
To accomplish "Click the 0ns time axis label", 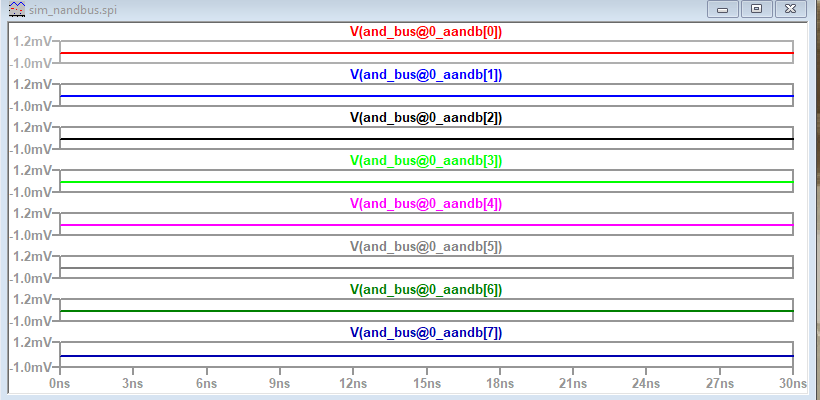I will [59, 384].
